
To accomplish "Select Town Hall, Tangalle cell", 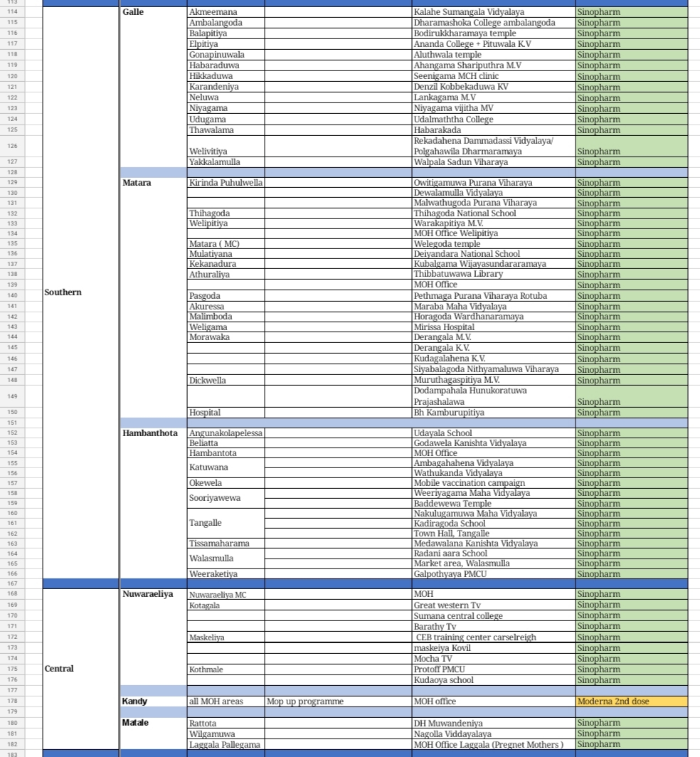I will [494, 534].
